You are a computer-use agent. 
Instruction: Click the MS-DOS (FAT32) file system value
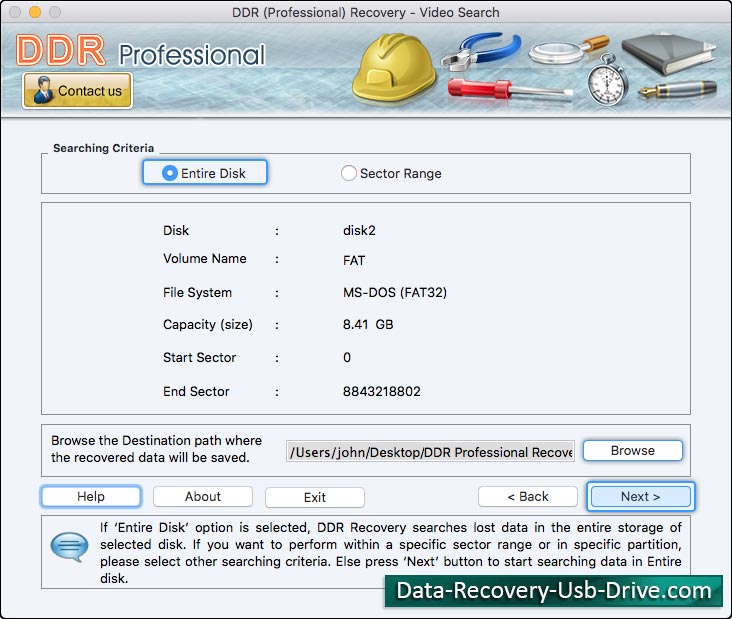tap(394, 293)
